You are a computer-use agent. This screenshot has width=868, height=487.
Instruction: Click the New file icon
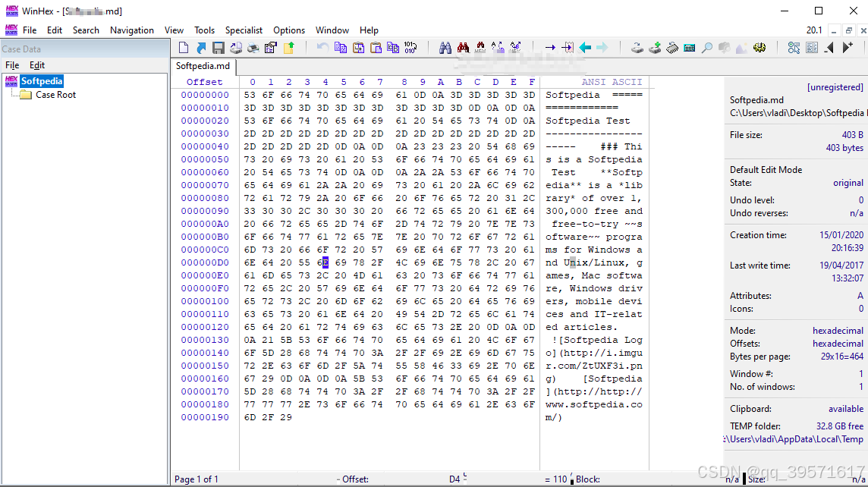184,48
